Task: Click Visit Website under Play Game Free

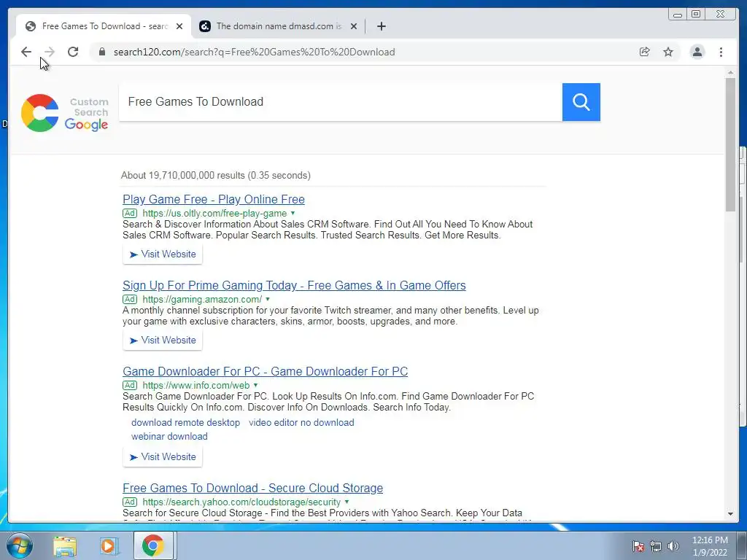Action: tap(163, 254)
